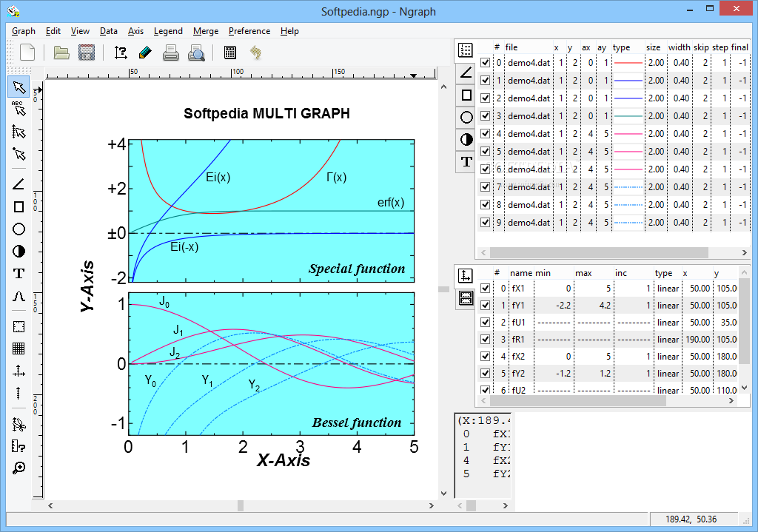Choose the Gauss curve tool
Screen dimensions: 758x532
(x=19, y=296)
